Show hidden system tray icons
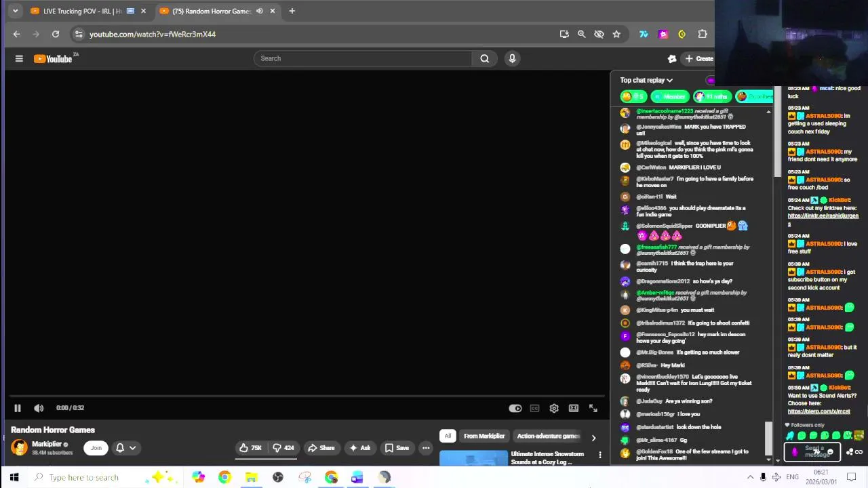This screenshot has width=868, height=488. (x=750, y=477)
